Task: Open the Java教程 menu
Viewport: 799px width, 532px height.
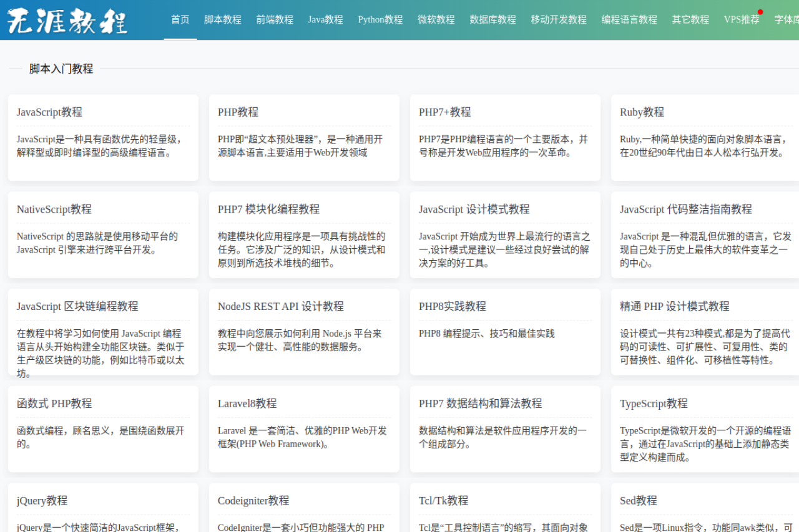Action: (x=326, y=19)
